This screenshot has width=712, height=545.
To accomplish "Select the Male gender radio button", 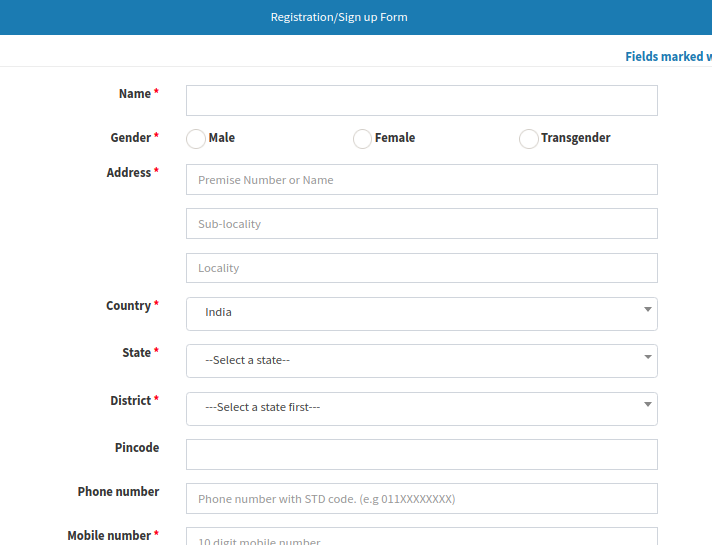I will [197, 139].
